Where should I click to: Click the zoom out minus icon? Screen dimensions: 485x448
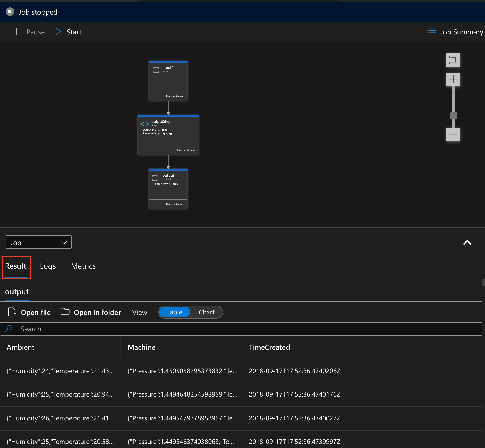[454, 135]
